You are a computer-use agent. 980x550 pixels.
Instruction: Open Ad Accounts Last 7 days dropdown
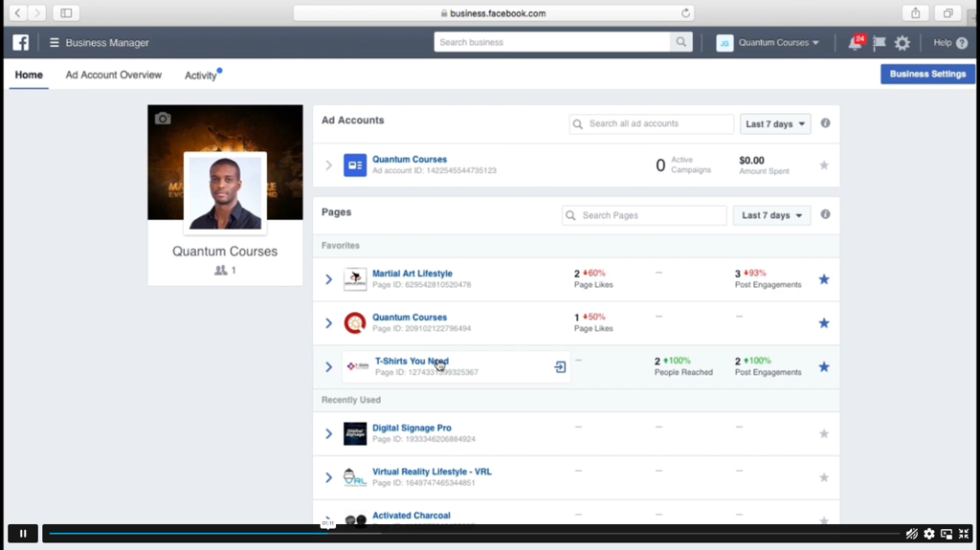pyautogui.click(x=775, y=123)
